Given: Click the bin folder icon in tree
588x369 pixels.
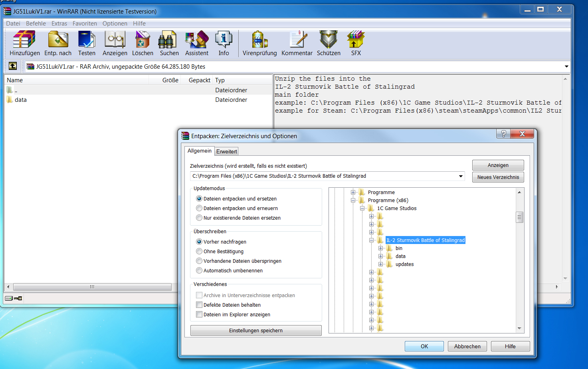Looking at the screenshot, I should click(390, 248).
